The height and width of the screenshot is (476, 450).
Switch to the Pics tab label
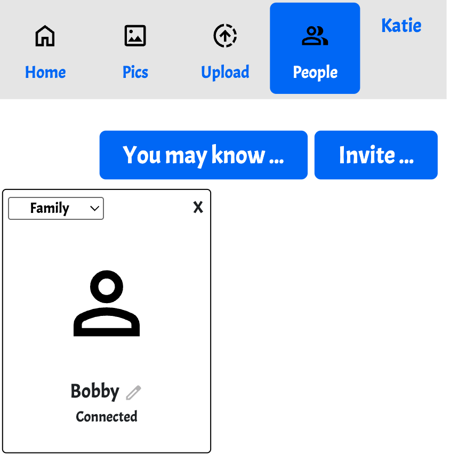click(x=135, y=73)
